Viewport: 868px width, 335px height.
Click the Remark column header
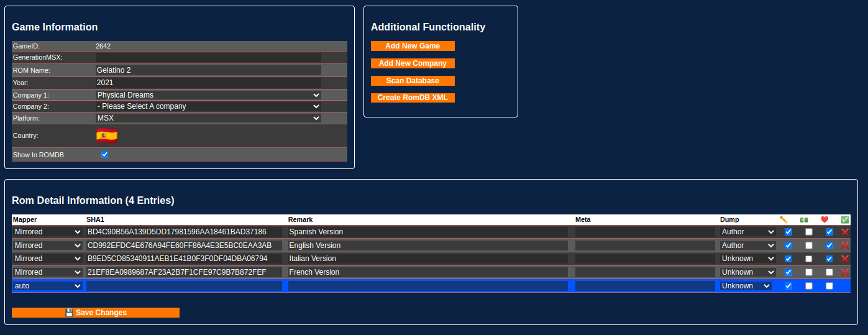(300, 219)
